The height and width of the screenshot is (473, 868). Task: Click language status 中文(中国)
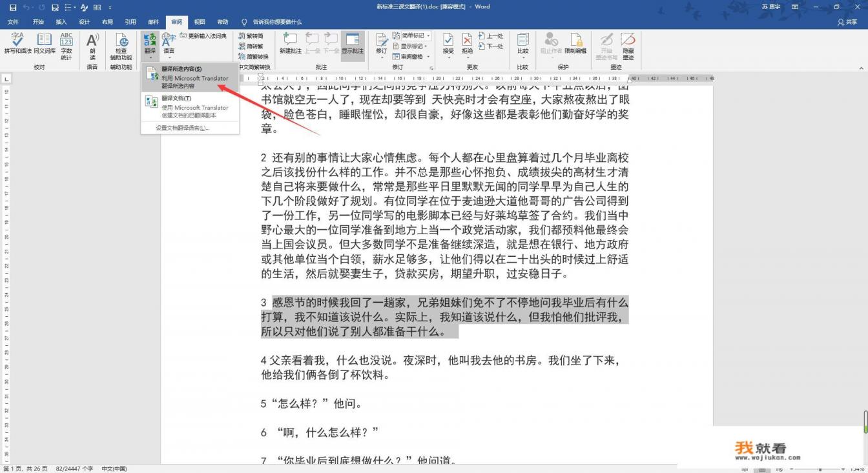point(114,468)
